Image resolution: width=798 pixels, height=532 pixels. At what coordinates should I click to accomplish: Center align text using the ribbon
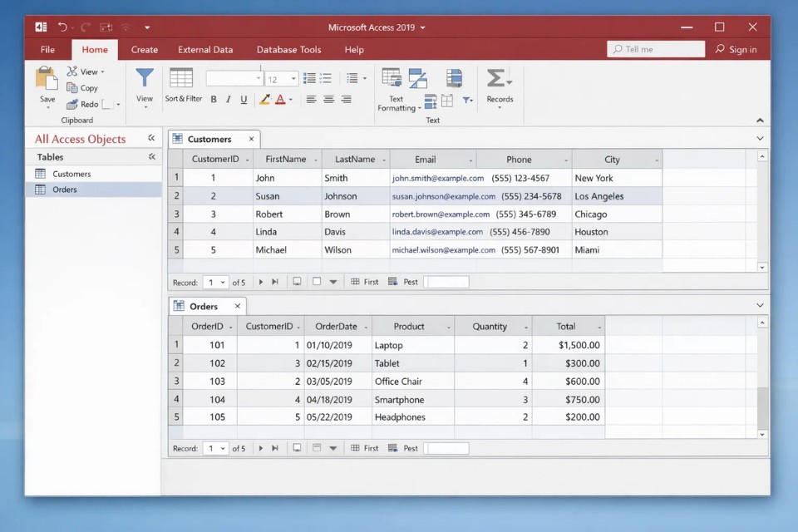(328, 100)
